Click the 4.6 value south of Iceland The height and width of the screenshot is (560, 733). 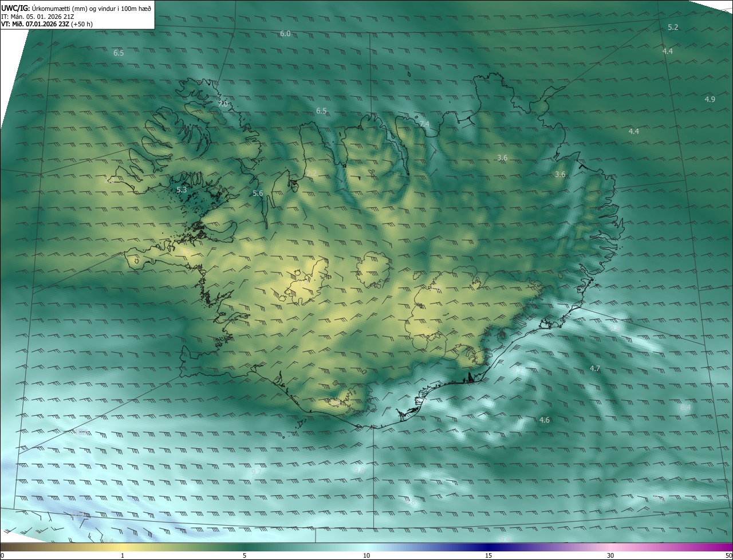click(x=545, y=420)
